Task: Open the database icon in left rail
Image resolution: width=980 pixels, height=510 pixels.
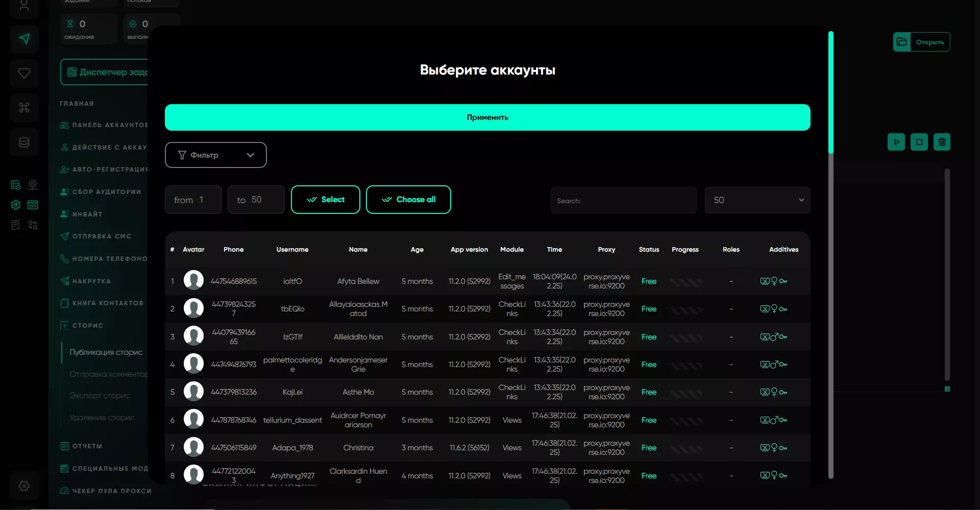Action: [x=24, y=142]
